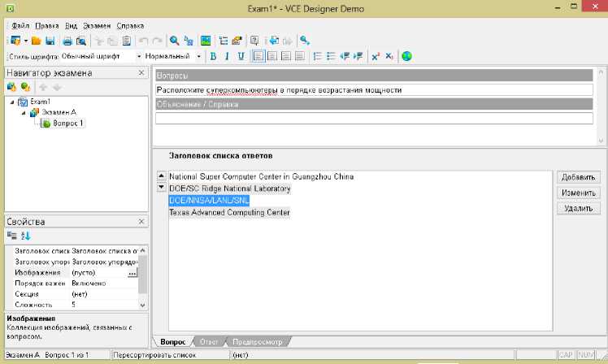Click the pencil-and-folder toolbar icon

237,41
